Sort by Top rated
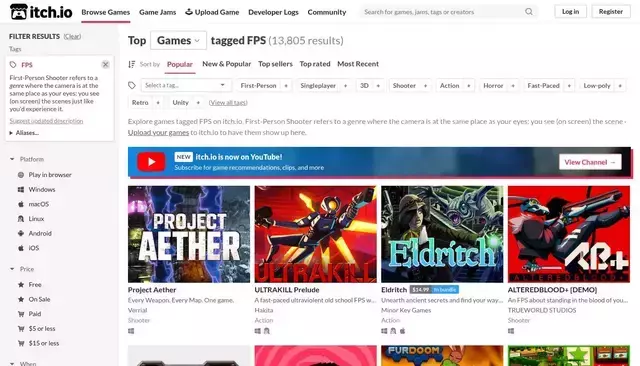The height and width of the screenshot is (366, 640). click(x=315, y=64)
